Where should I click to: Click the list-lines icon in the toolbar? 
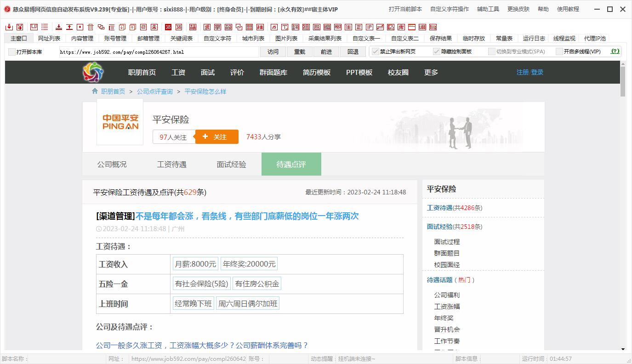pos(45,27)
